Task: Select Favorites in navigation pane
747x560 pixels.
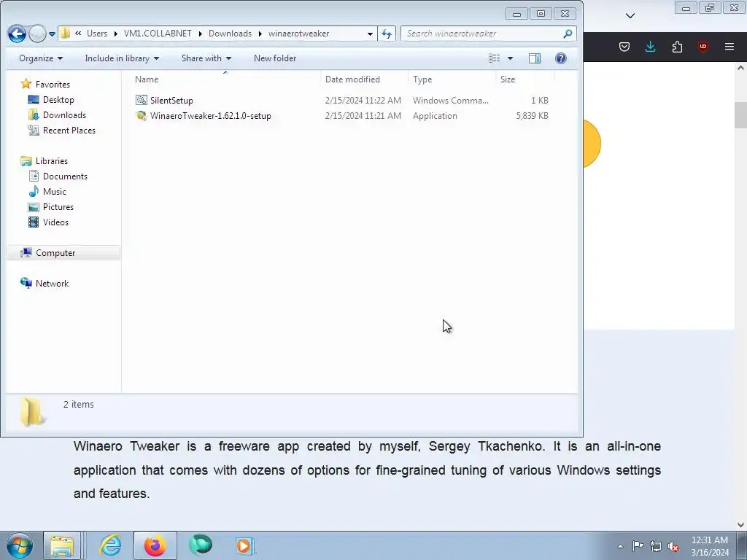Action: tap(53, 85)
